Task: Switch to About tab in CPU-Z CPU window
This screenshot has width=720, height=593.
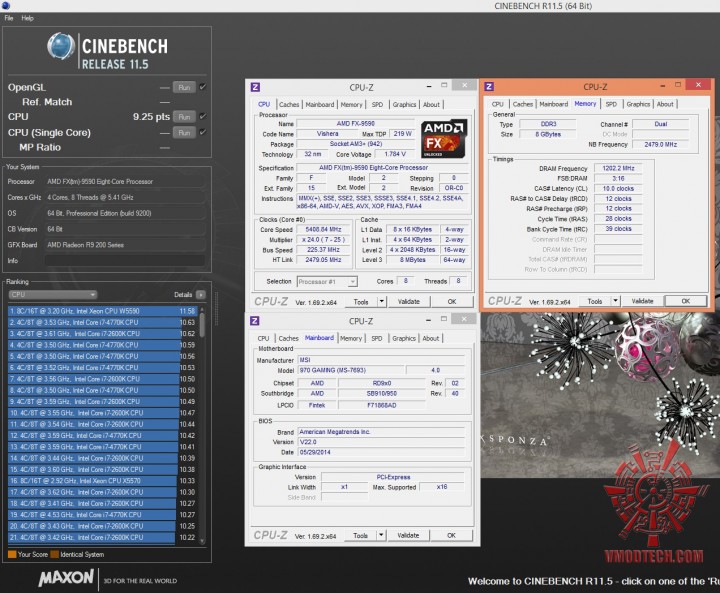Action: click(x=431, y=104)
